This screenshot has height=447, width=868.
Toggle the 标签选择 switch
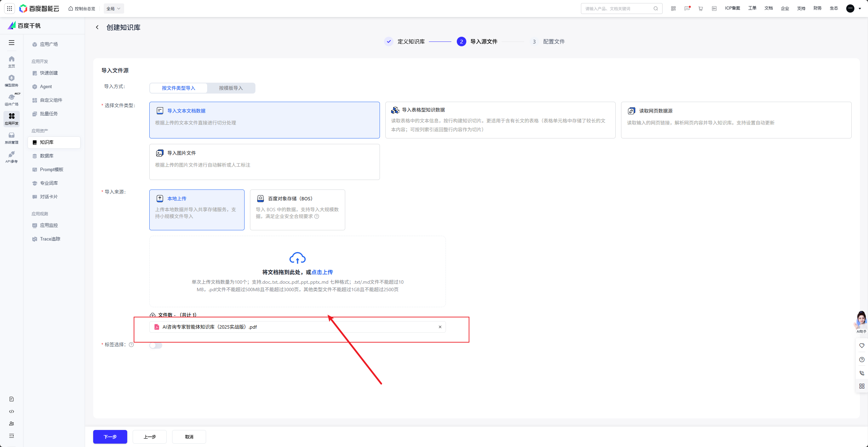click(156, 345)
